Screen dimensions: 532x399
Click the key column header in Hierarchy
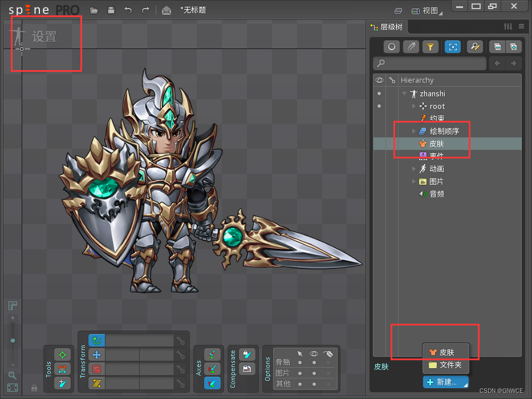pyautogui.click(x=392, y=80)
